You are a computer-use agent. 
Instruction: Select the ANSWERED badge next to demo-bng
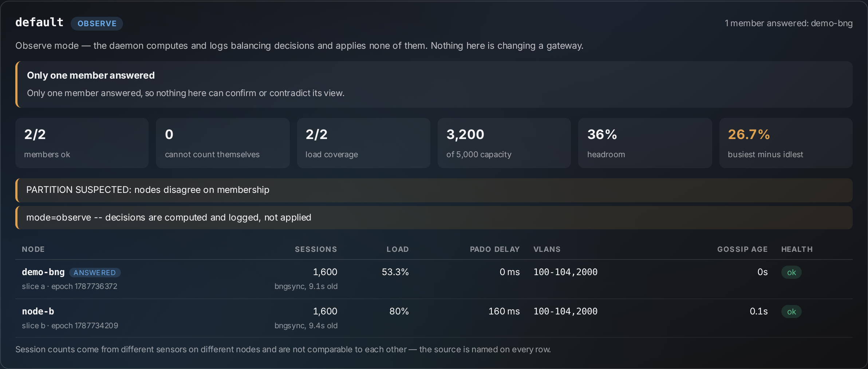tap(95, 273)
